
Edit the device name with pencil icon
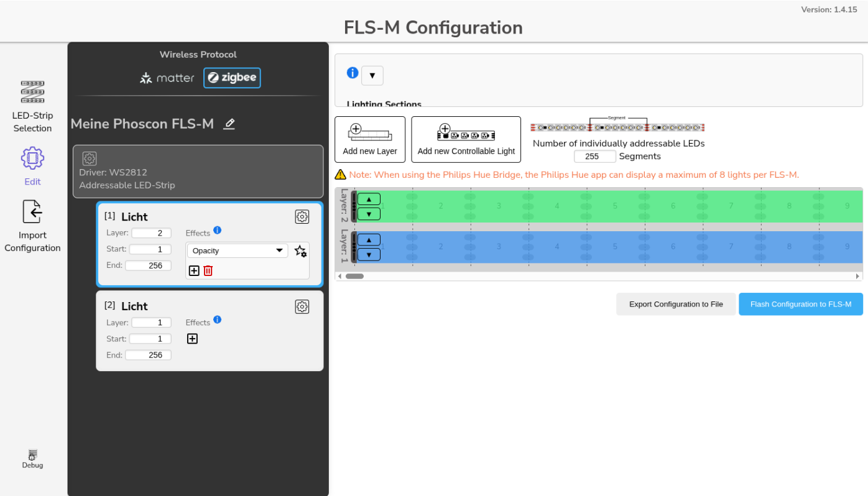click(x=229, y=124)
